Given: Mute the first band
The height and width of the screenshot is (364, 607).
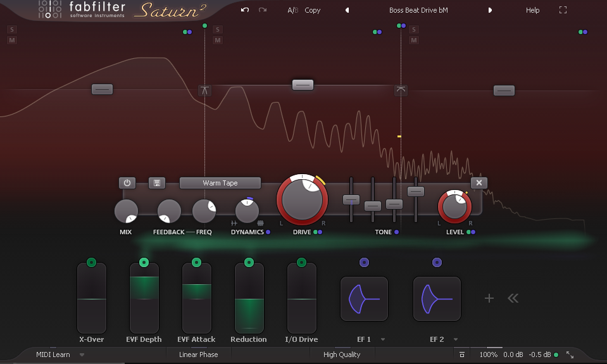Looking at the screenshot, I should [12, 40].
